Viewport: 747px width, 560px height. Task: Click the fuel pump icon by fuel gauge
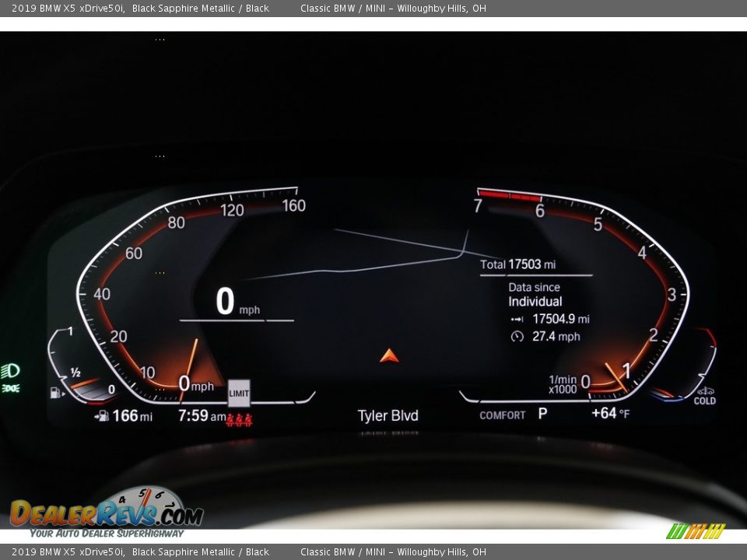click(x=57, y=393)
